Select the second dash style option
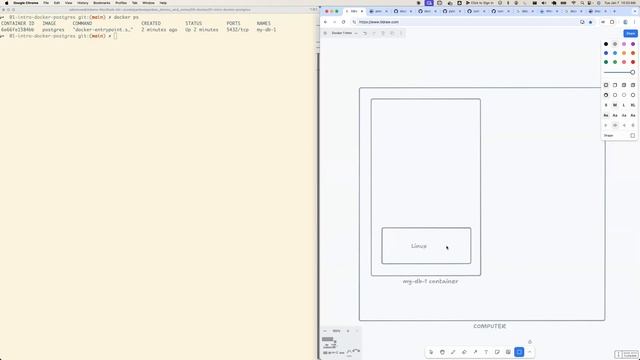Viewport: 640px width, 360px height. pyautogui.click(x=615, y=95)
